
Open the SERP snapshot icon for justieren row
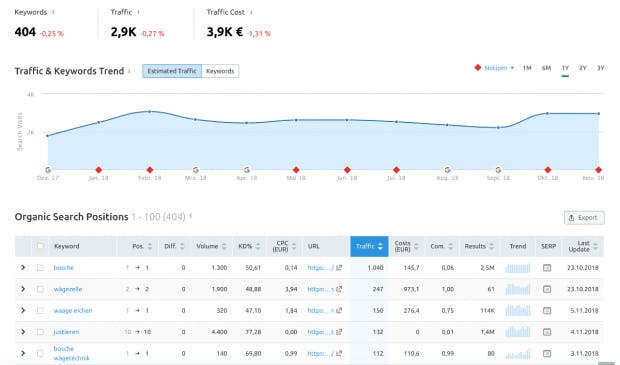pyautogui.click(x=547, y=332)
